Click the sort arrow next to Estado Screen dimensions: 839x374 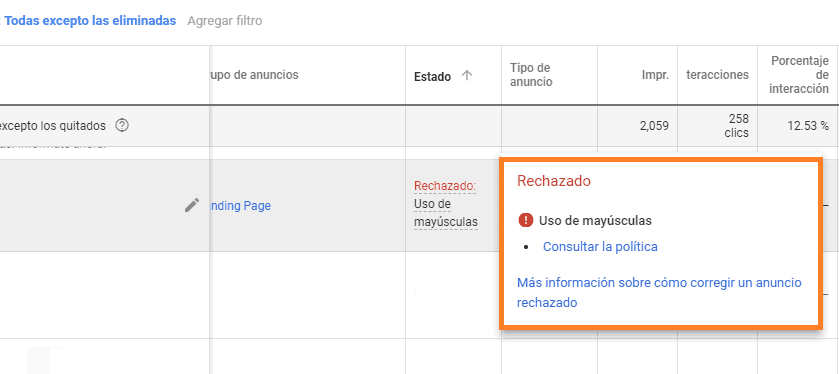point(467,75)
